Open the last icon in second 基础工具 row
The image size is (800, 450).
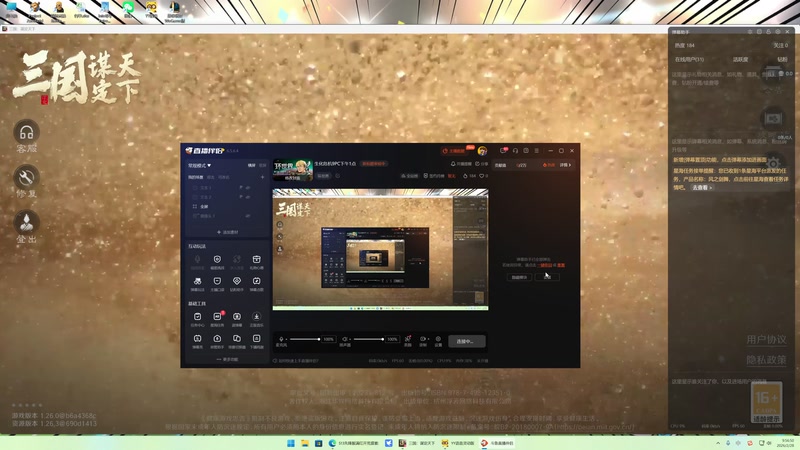pyautogui.click(x=257, y=338)
